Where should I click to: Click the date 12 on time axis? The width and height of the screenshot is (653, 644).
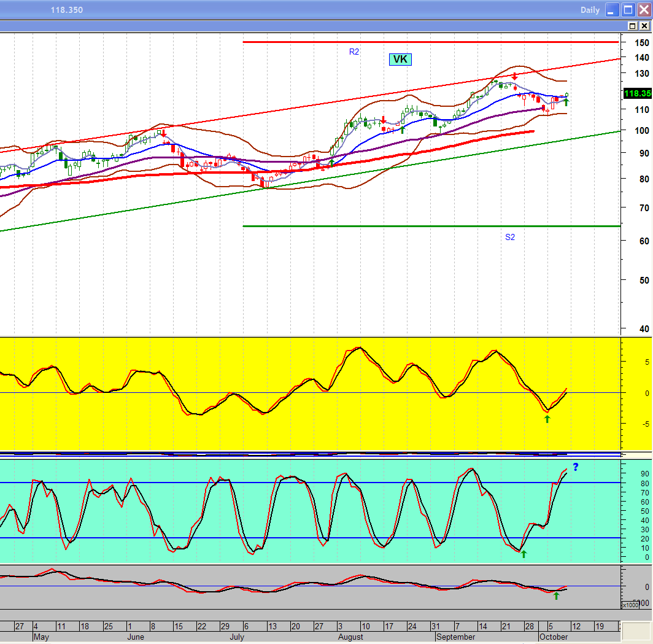point(576,626)
